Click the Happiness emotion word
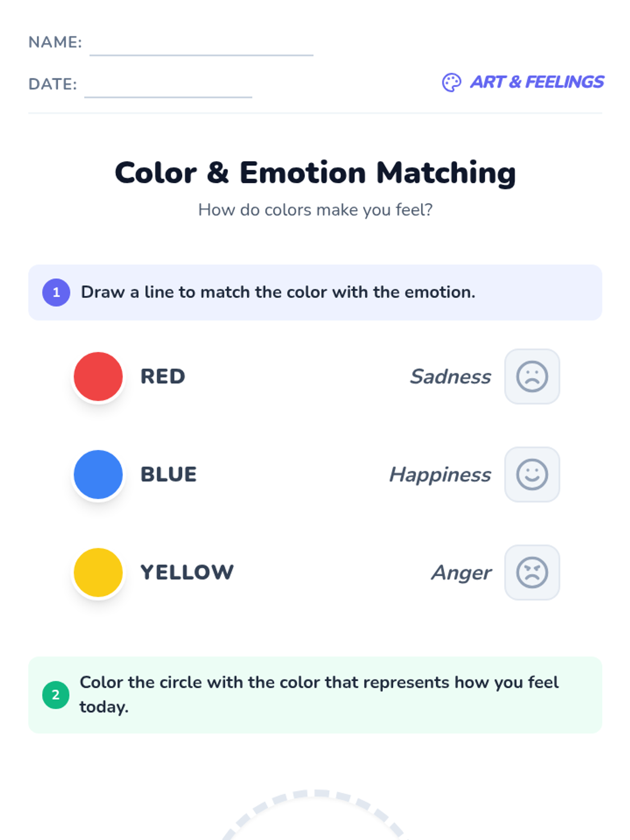This screenshot has height=840, width=630. point(440,475)
